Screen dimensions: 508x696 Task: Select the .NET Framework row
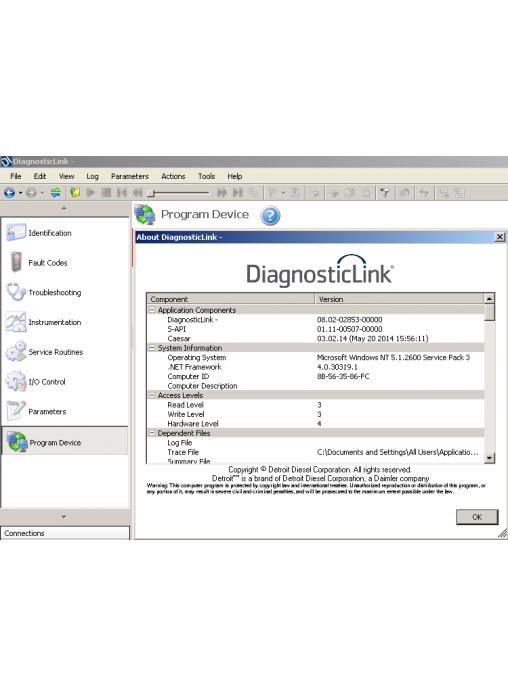coord(316,367)
